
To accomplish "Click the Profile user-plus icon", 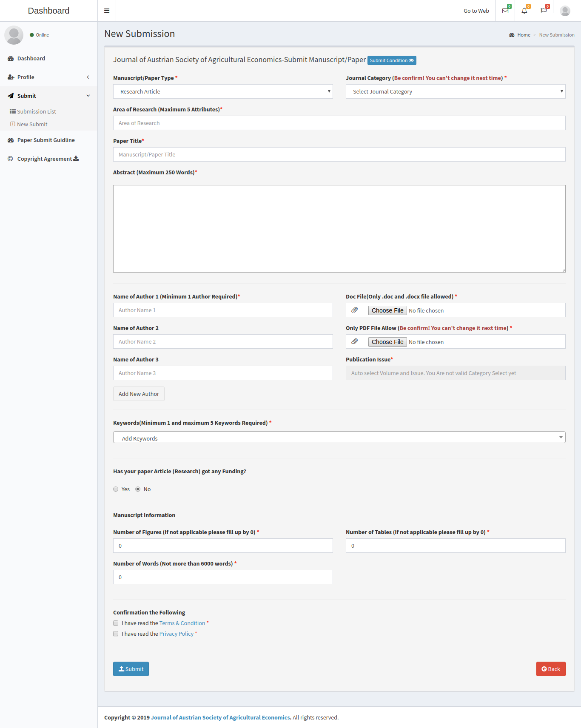I will (11, 77).
